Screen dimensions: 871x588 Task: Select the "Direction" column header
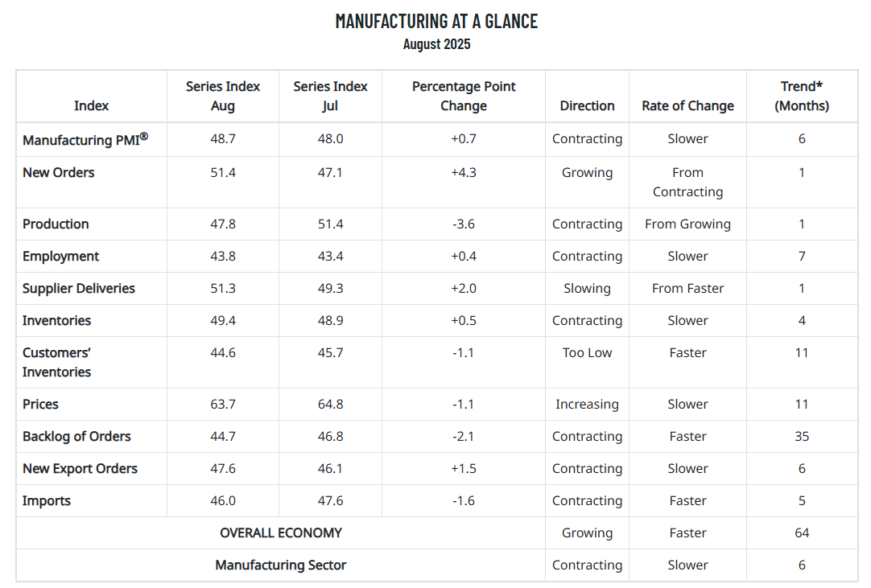tap(587, 105)
